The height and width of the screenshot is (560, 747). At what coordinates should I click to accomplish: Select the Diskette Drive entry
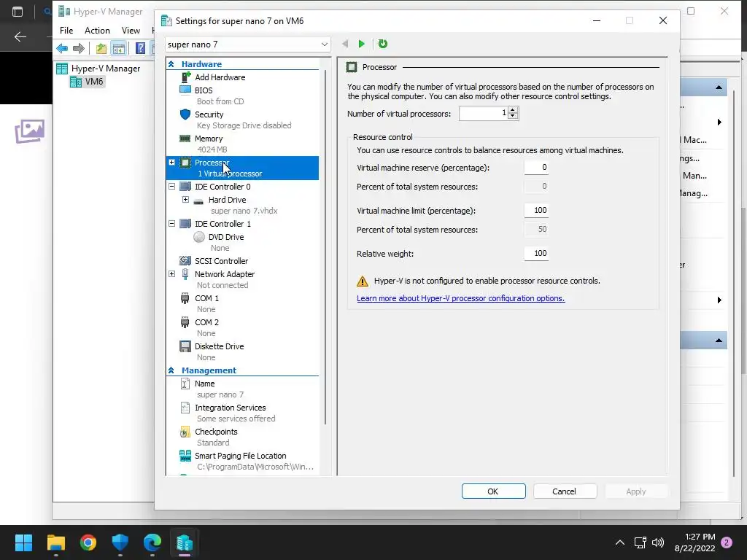point(219,346)
